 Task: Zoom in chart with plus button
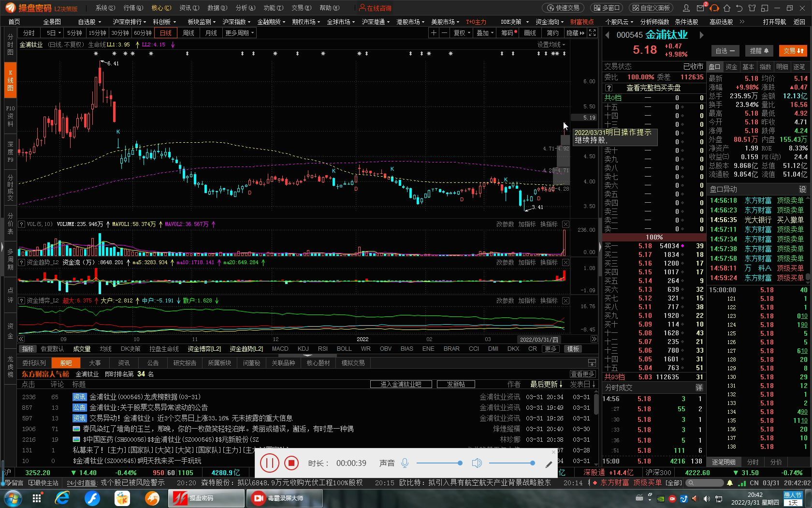(x=434, y=33)
